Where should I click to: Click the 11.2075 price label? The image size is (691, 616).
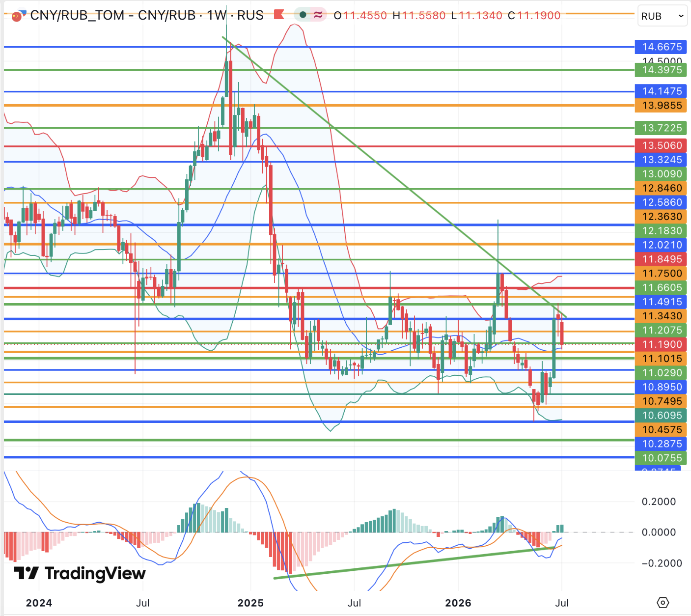coord(661,331)
